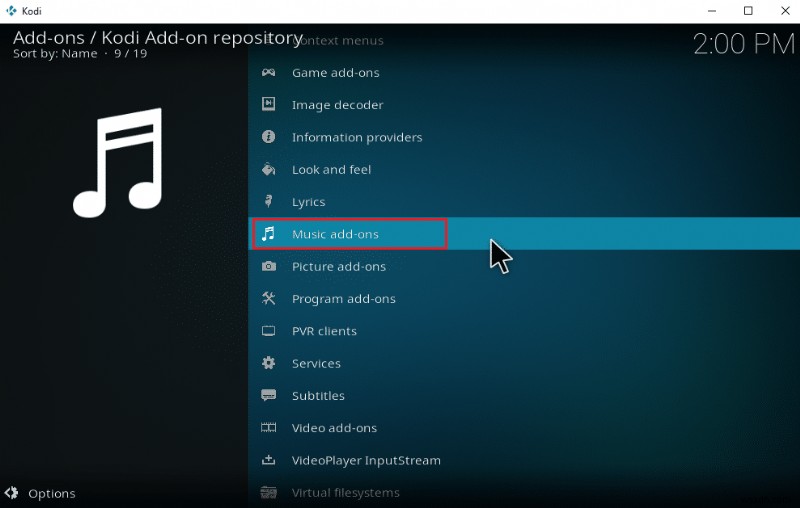Click the Game add-ons gamepad icon
Image resolution: width=800 pixels, height=508 pixels.
pos(268,72)
